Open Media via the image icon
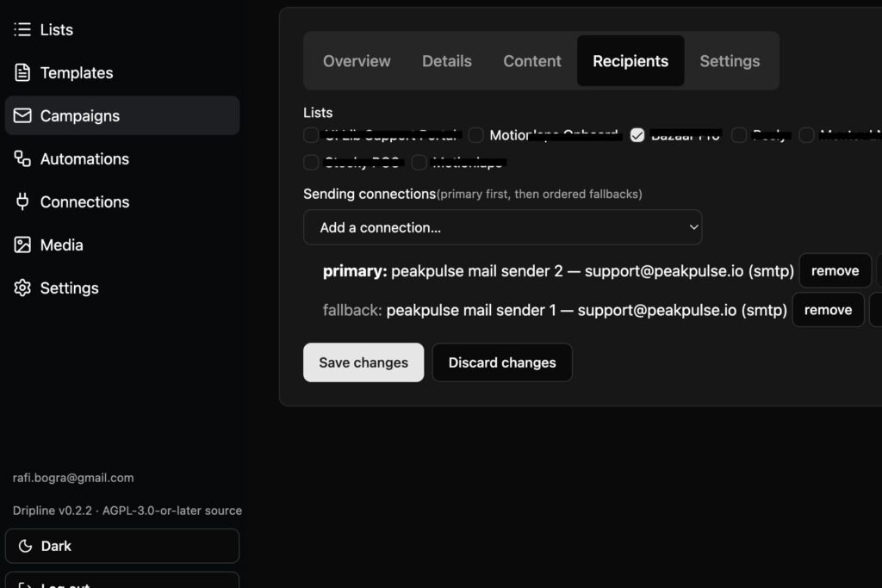 (22, 245)
